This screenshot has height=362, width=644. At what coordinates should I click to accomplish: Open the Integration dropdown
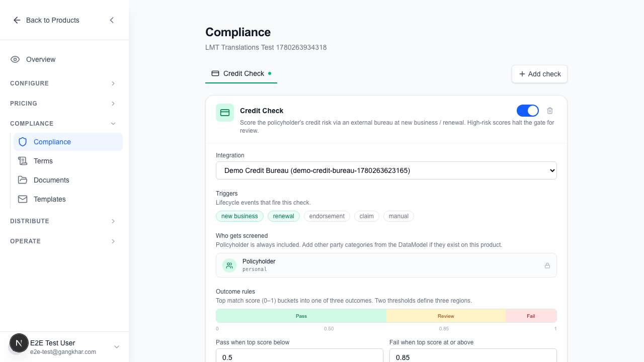[x=386, y=170]
